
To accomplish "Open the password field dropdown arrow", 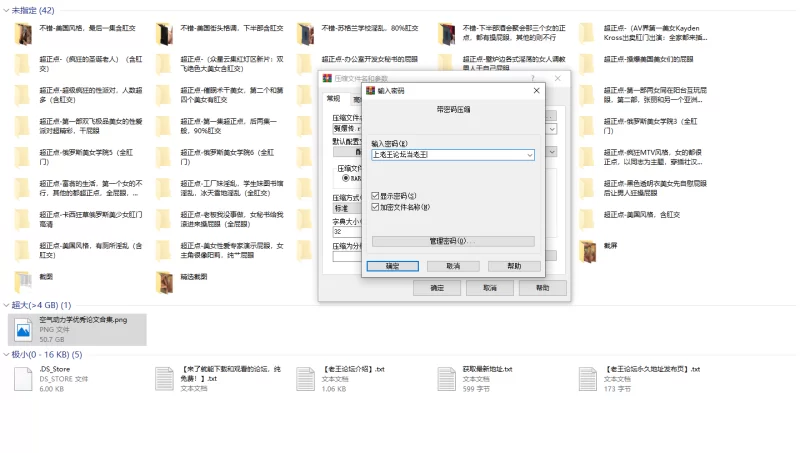I will click(x=530, y=155).
